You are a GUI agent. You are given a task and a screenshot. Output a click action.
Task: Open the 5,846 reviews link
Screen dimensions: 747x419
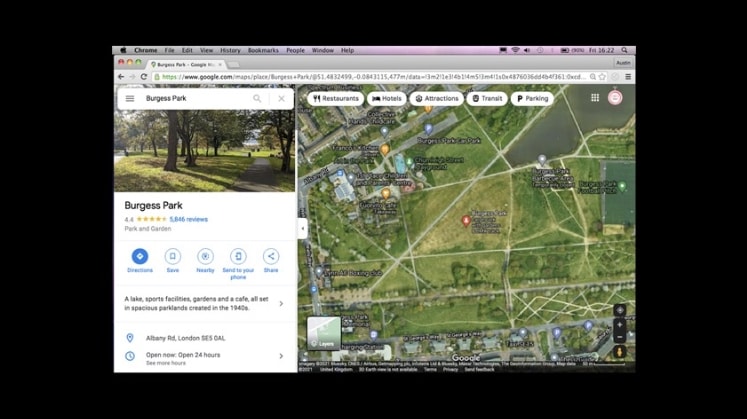(189, 219)
